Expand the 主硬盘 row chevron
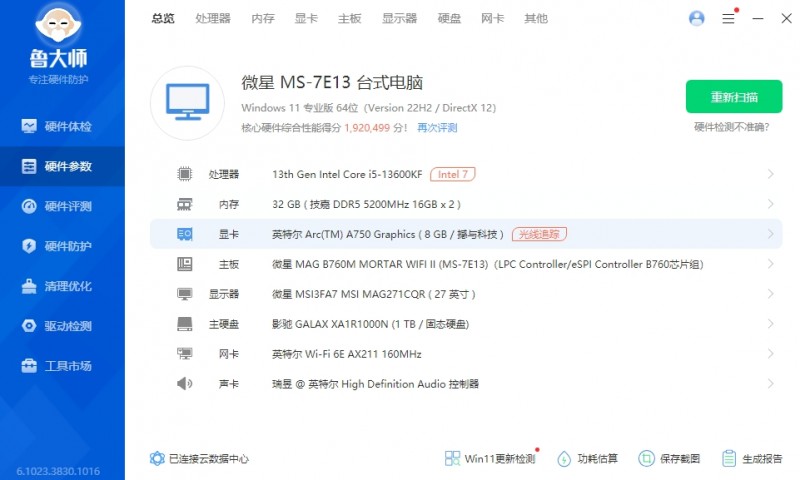 click(770, 324)
